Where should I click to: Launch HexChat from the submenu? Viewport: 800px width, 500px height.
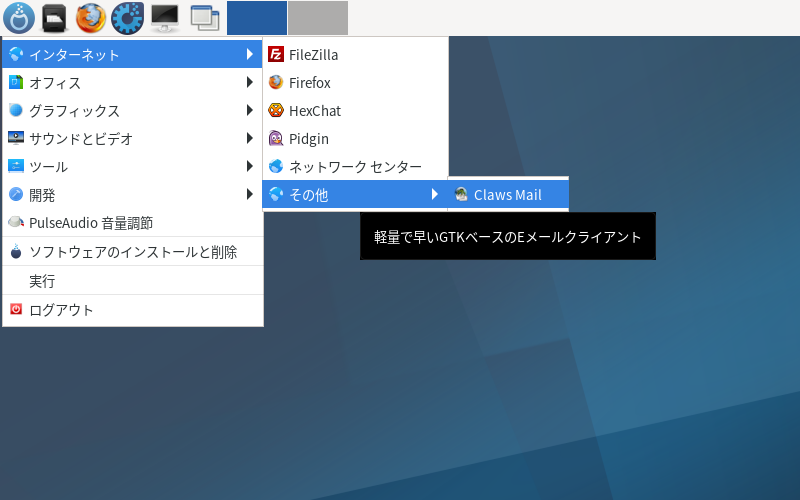tap(355, 110)
